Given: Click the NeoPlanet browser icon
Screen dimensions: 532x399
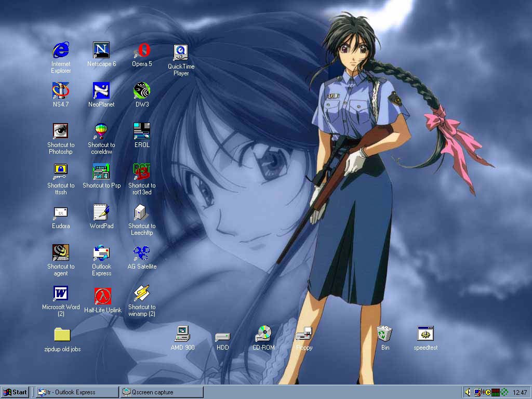Looking at the screenshot, I should (101, 90).
